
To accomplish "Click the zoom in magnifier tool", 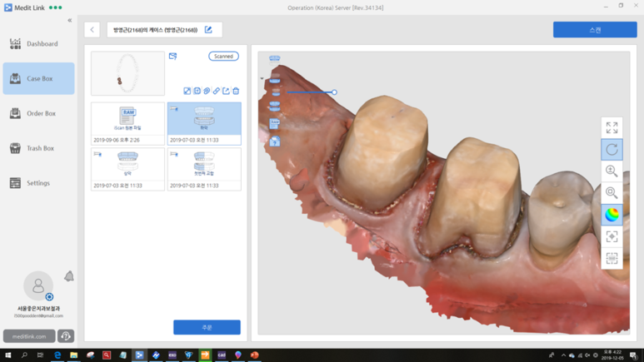I will point(612,171).
